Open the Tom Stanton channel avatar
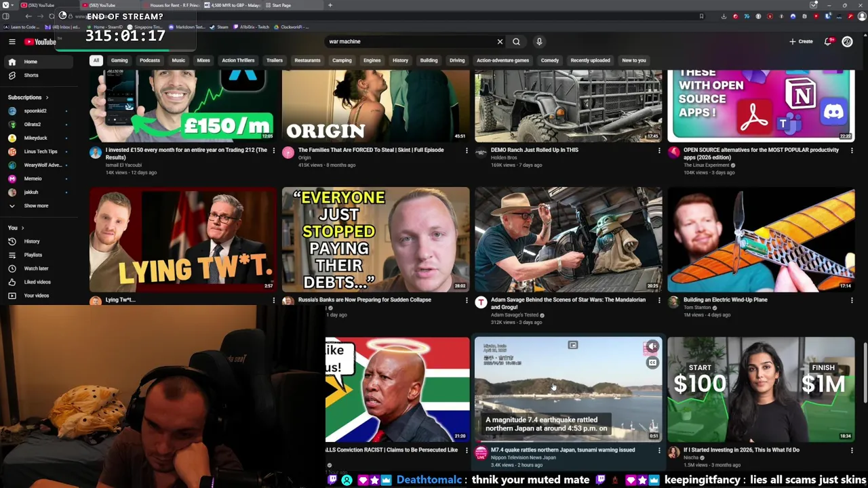 click(673, 303)
